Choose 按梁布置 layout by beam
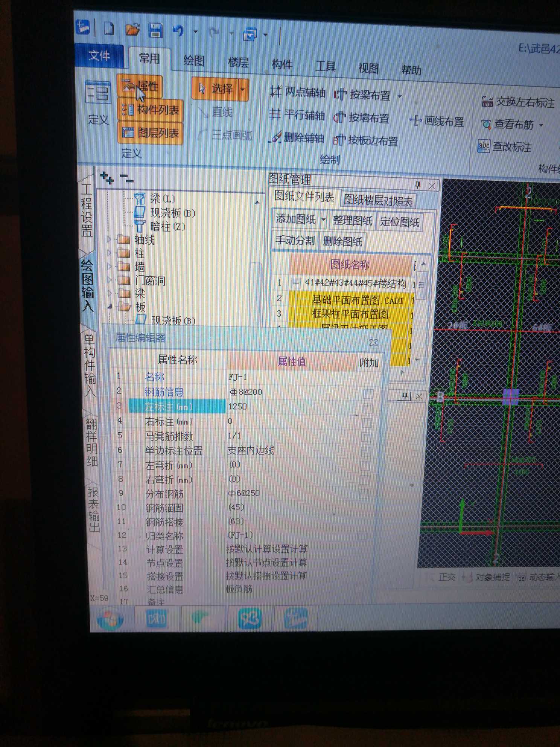The image size is (560, 747). (362, 95)
